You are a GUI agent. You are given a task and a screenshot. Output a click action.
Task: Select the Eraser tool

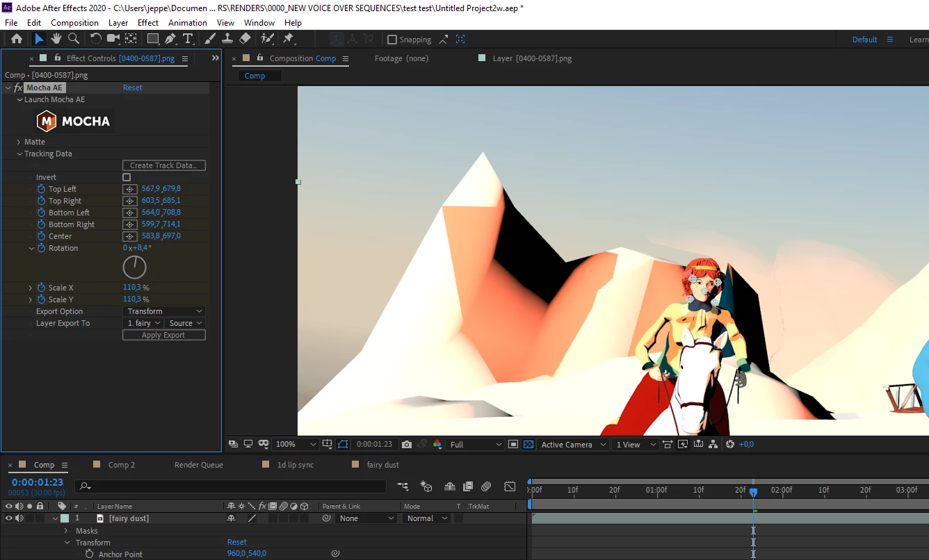coord(245,39)
